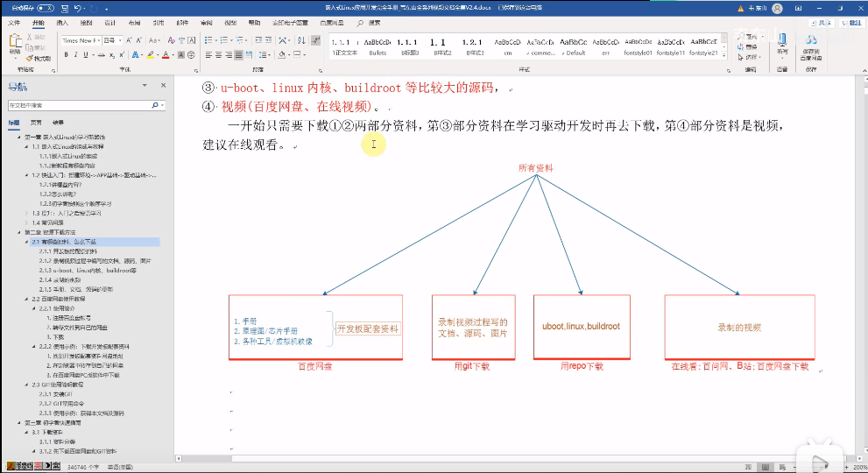Screen dimensions: 868x473
Task: Apply yellow text highlight color
Action: point(150,55)
